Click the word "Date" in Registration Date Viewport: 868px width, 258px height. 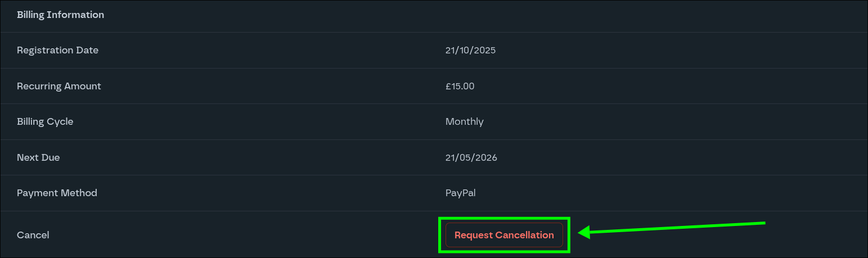pos(87,50)
